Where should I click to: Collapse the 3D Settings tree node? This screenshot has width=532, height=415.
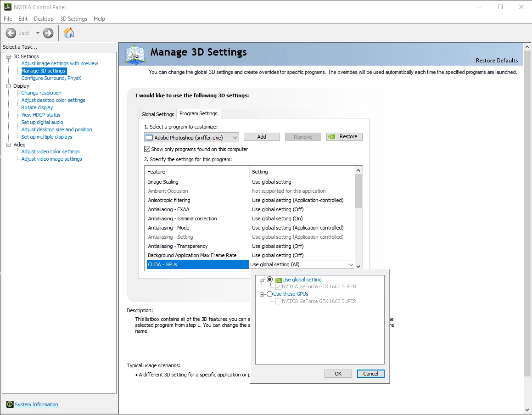[8, 56]
